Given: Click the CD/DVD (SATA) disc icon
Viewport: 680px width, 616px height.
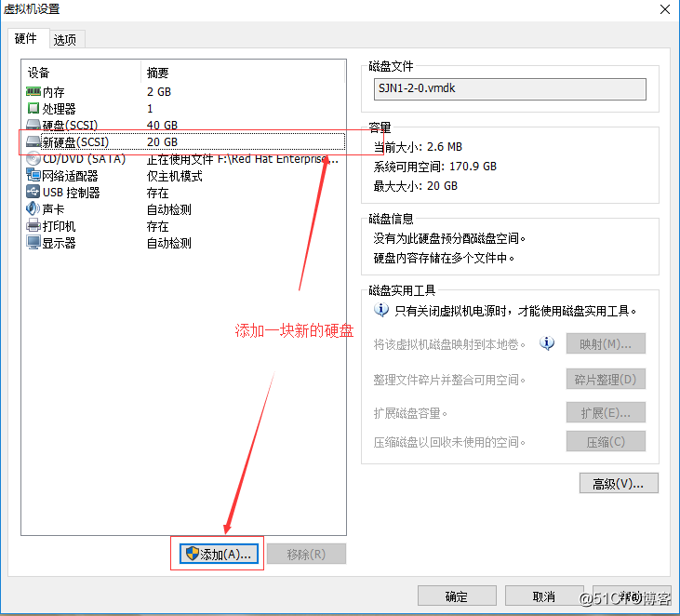Looking at the screenshot, I should (x=33, y=158).
